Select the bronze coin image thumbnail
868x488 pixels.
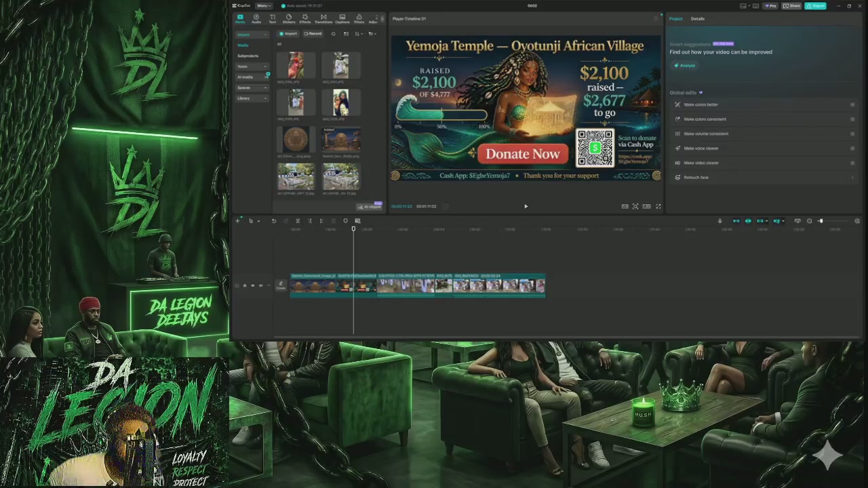[x=296, y=140]
